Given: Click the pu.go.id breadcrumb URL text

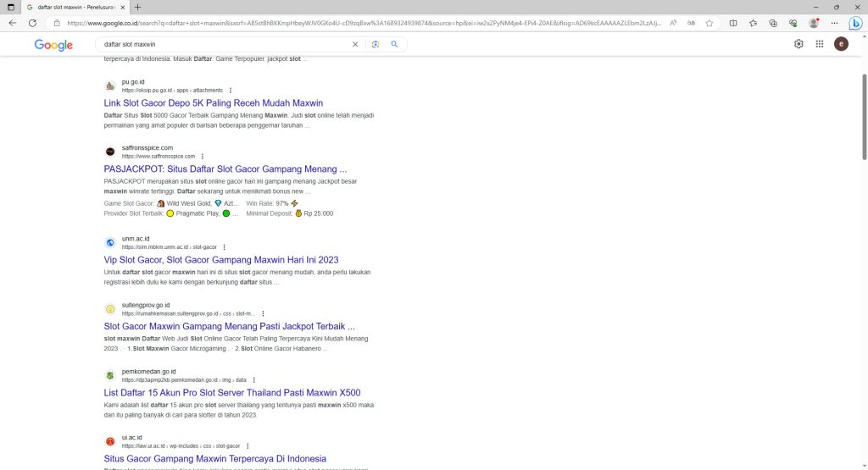Looking at the screenshot, I should pos(172,90).
